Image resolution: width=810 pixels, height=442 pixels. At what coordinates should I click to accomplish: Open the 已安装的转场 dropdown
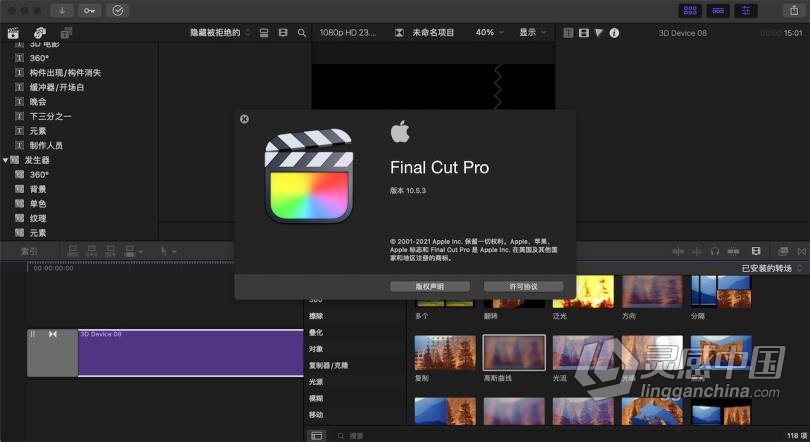pyautogui.click(x=772, y=268)
